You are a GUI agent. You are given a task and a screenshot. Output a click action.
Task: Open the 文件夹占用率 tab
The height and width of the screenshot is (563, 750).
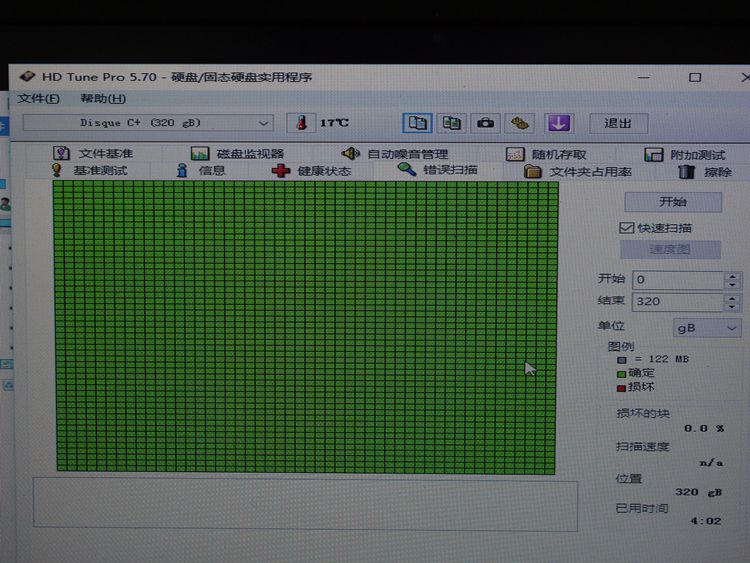point(578,172)
